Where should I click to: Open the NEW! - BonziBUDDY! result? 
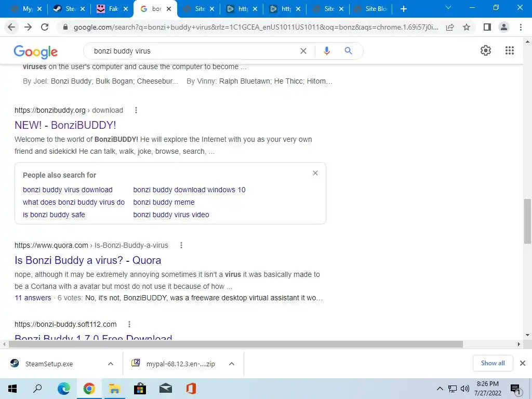click(x=65, y=125)
